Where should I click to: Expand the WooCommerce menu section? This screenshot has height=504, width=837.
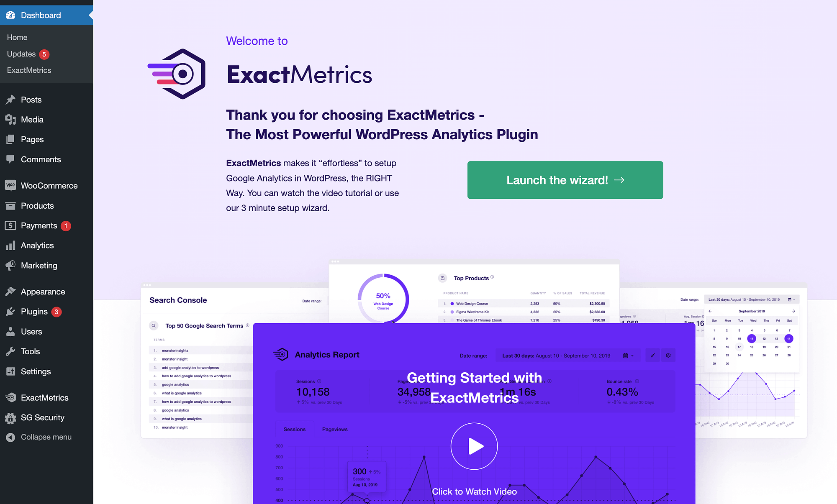click(48, 186)
